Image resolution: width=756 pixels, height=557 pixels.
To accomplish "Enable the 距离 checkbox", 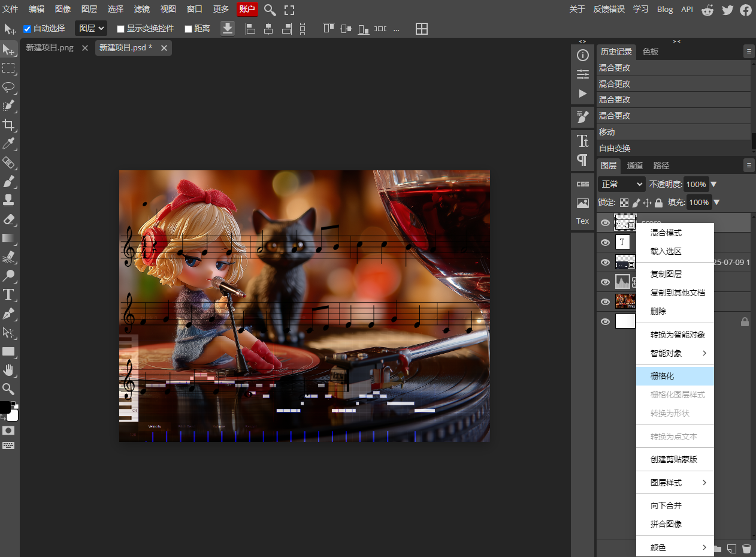I will 188,29.
